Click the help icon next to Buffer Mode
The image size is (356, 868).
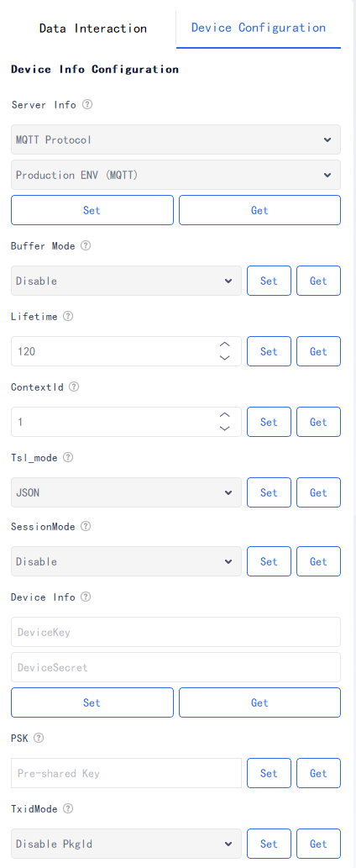[86, 246]
